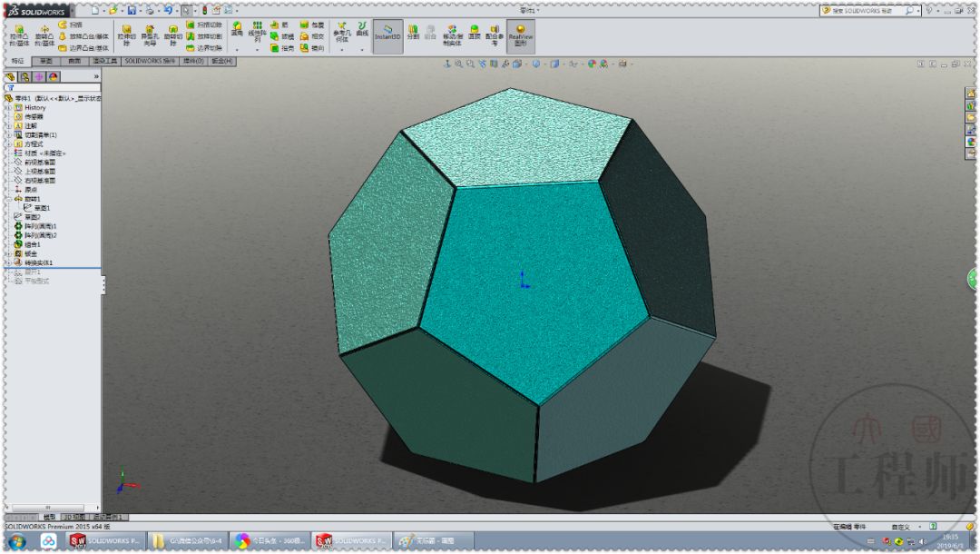Select 阵列(圆周)1 in the feature tree

pyautogui.click(x=40, y=226)
